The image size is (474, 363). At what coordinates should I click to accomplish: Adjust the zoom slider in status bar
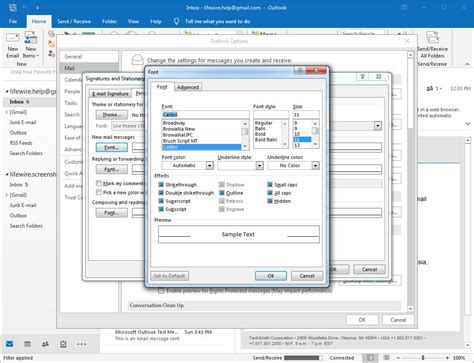pos(423,358)
